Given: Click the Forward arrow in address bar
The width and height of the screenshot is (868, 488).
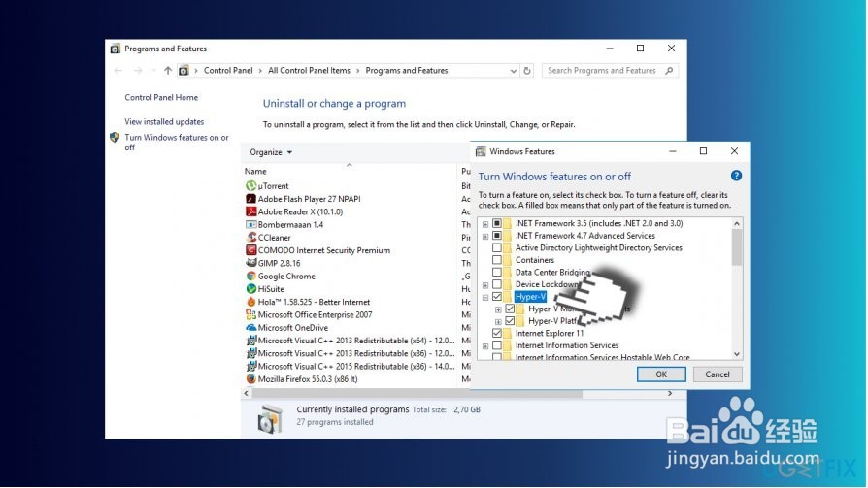Looking at the screenshot, I should tap(138, 70).
